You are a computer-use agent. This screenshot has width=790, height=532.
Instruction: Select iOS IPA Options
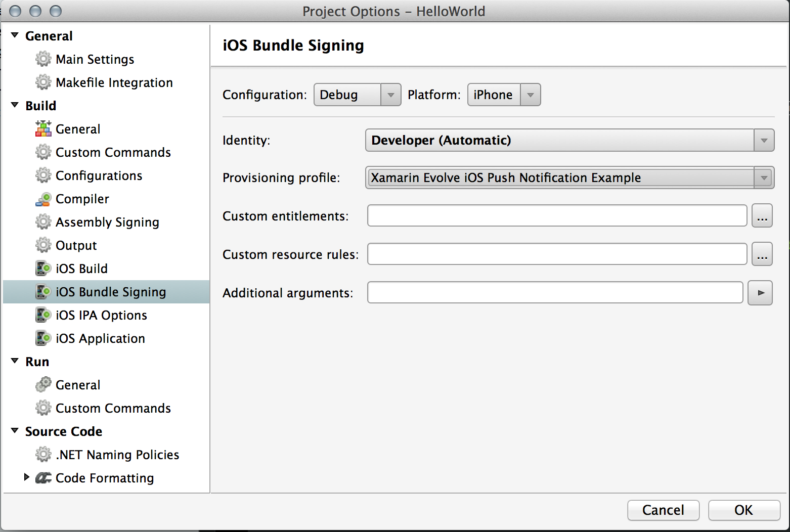click(x=101, y=315)
